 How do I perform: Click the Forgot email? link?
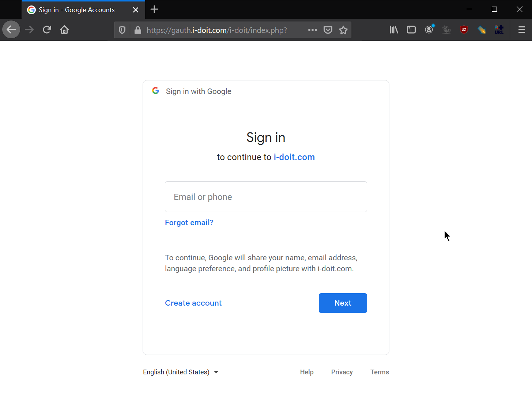[189, 223]
